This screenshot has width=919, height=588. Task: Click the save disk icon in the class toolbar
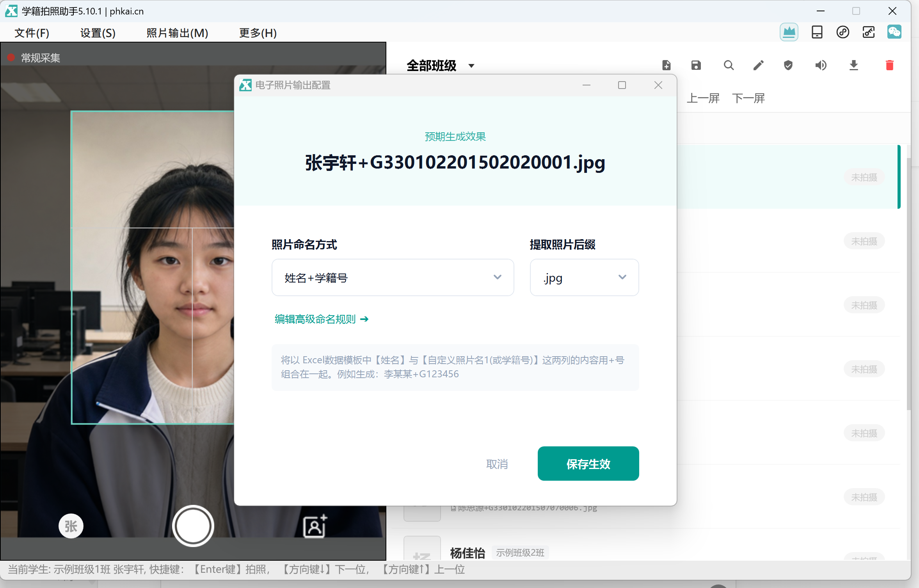pos(696,65)
